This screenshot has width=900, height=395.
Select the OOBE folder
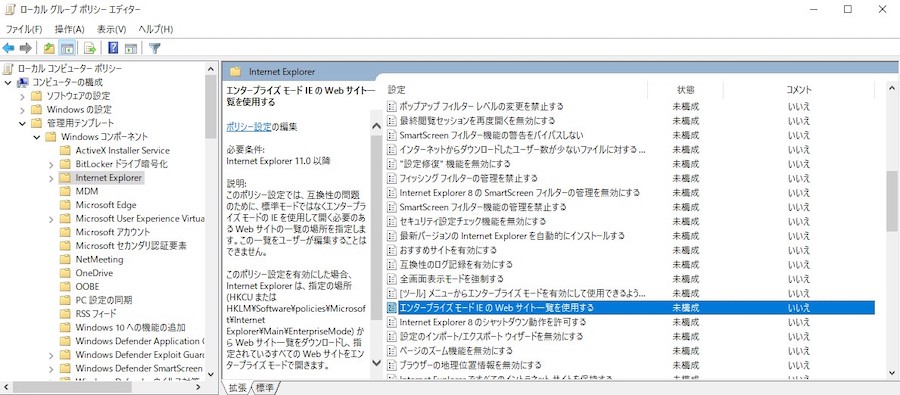tap(87, 286)
